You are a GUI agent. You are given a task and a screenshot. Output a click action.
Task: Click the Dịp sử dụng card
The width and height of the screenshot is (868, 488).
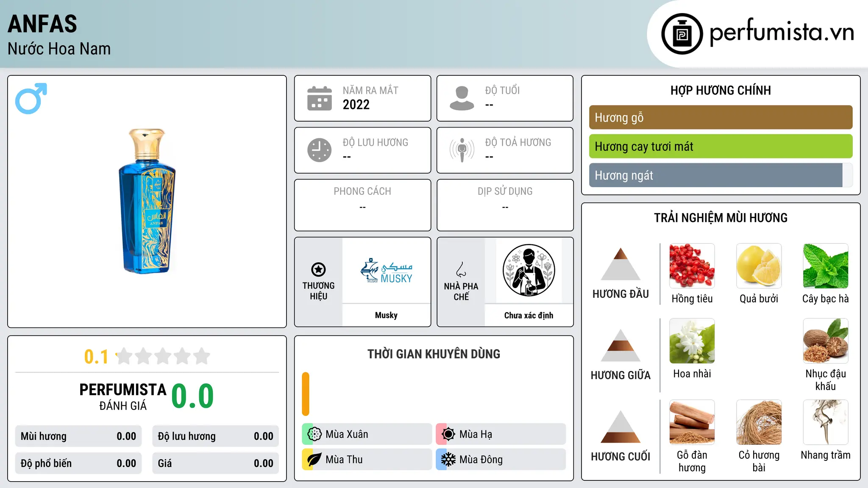click(505, 205)
